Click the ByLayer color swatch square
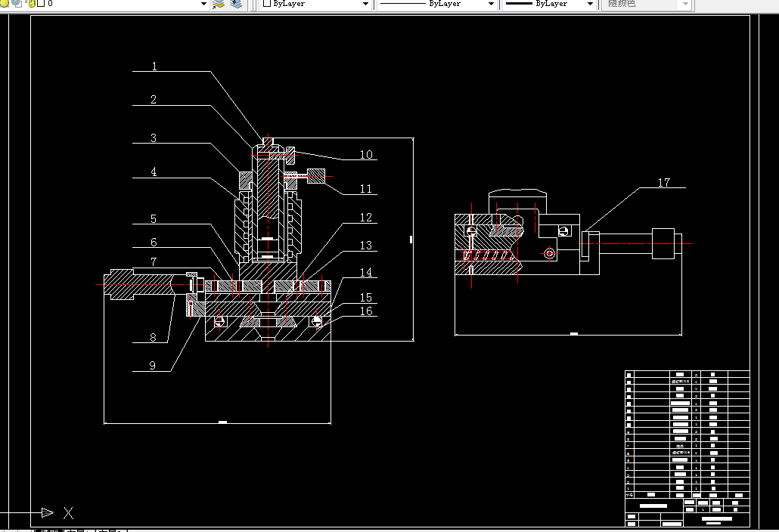 [x=267, y=4]
